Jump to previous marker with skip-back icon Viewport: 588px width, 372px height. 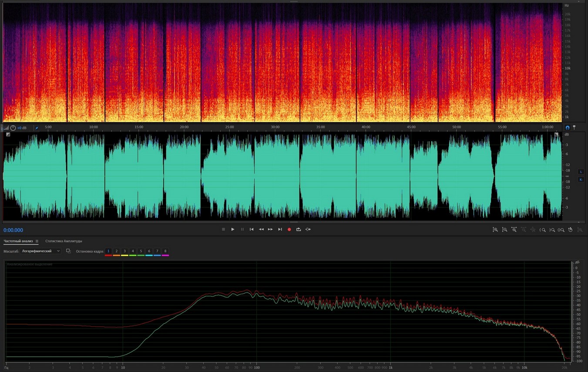(x=252, y=229)
